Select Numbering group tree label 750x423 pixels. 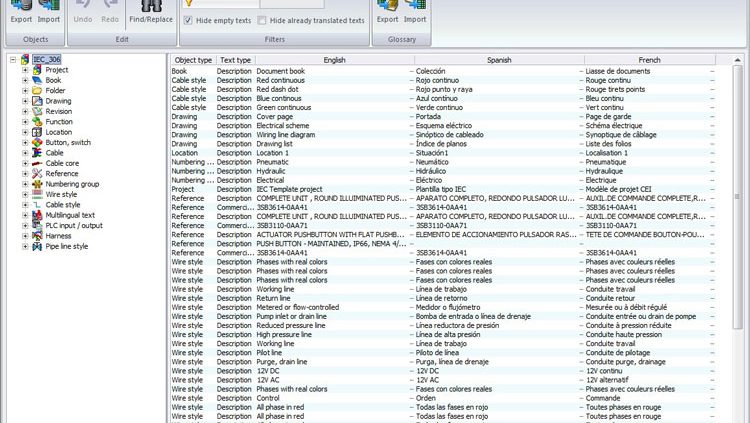coord(72,184)
